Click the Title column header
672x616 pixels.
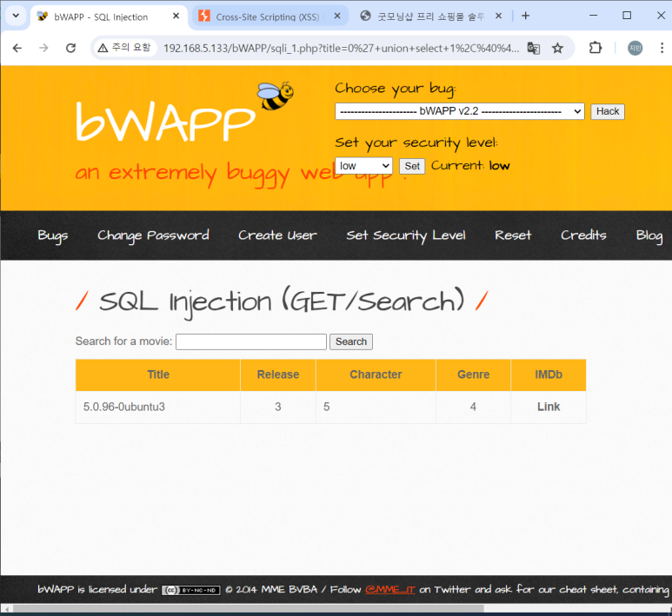tap(158, 374)
